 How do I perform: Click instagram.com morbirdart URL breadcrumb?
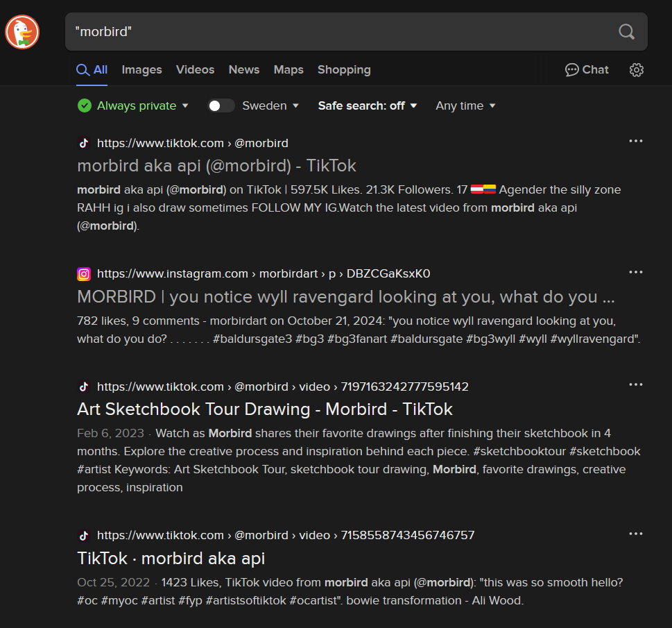(x=264, y=273)
